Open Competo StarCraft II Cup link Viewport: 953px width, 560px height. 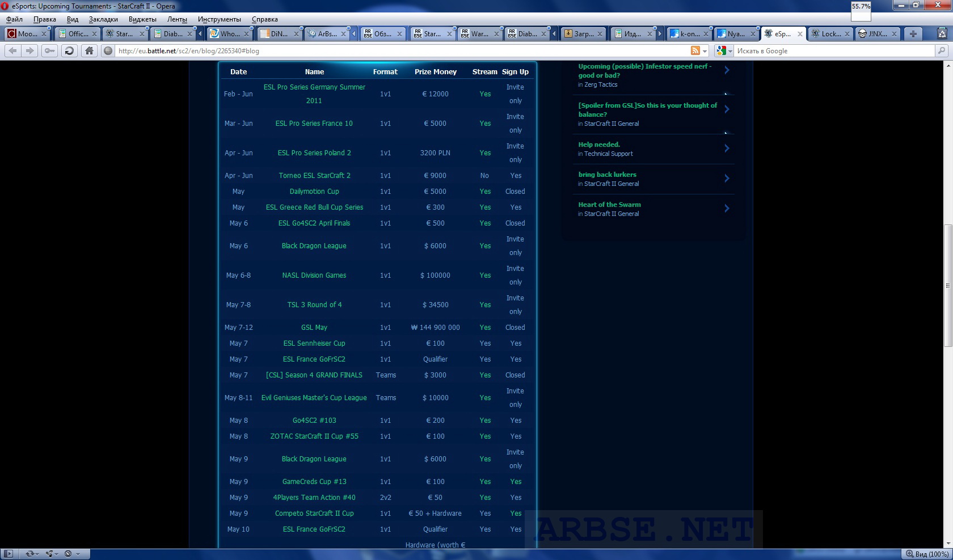[314, 514]
